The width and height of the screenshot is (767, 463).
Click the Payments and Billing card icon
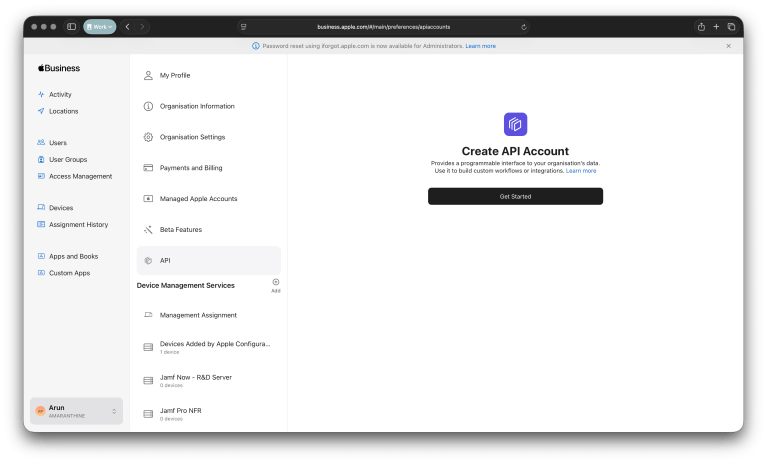click(148, 168)
